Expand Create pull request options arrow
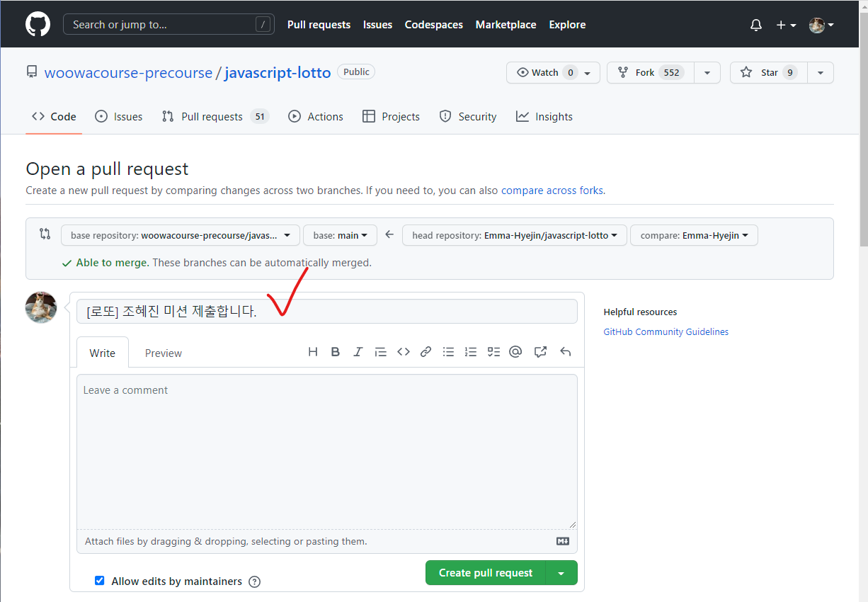Screen dimensions: 868x602 coord(561,573)
